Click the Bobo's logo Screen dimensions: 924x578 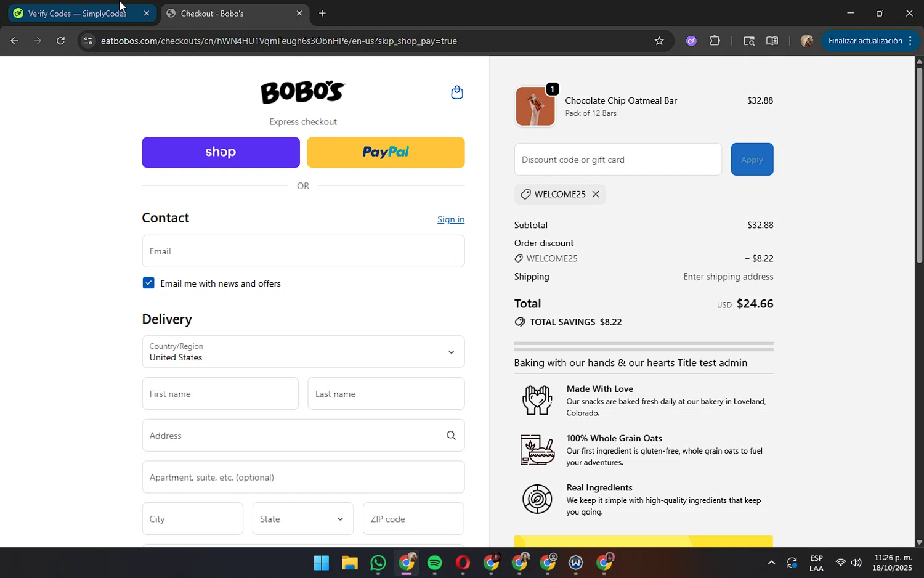click(302, 92)
